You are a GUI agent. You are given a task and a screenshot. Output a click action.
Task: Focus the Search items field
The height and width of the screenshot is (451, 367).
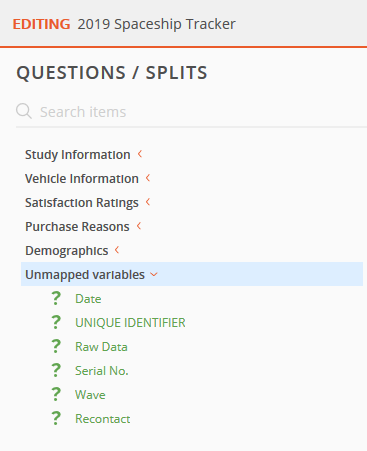200,112
